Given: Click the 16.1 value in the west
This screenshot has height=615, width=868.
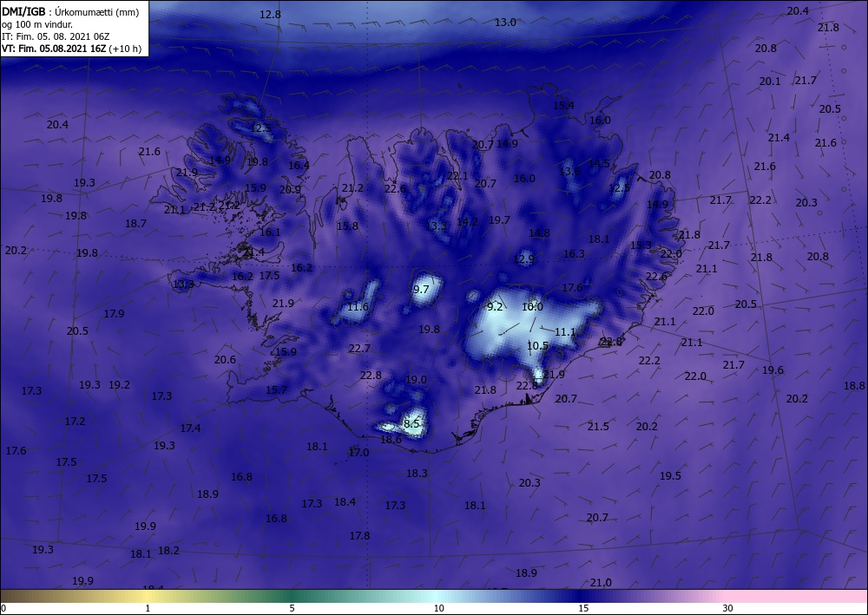Looking at the screenshot, I should (270, 232).
